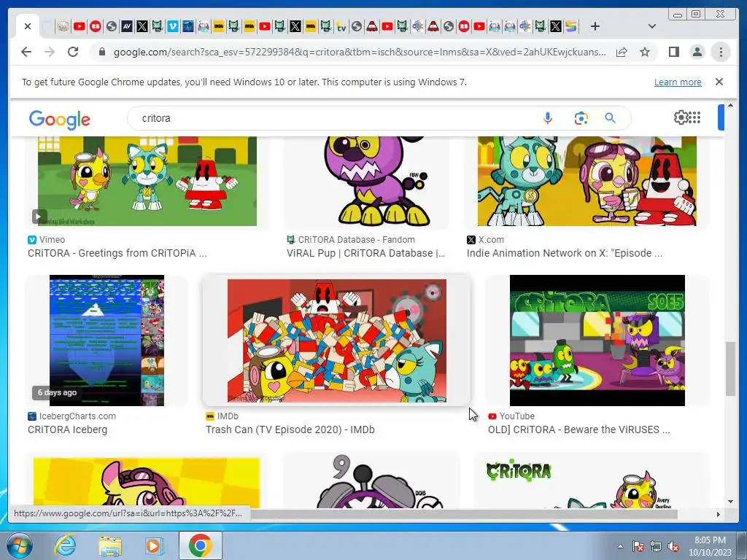747x560 pixels.
Task: Open Chrome side panel
Action: (x=673, y=52)
